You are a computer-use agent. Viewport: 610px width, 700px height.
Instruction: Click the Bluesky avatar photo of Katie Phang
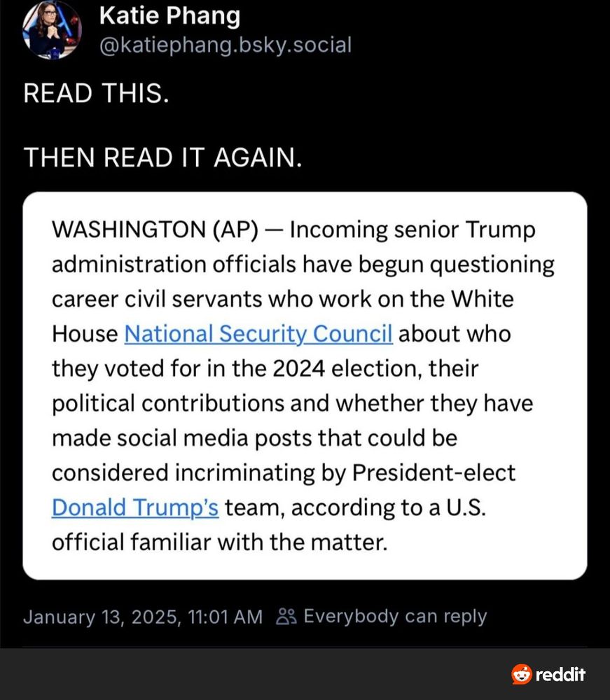click(x=53, y=29)
